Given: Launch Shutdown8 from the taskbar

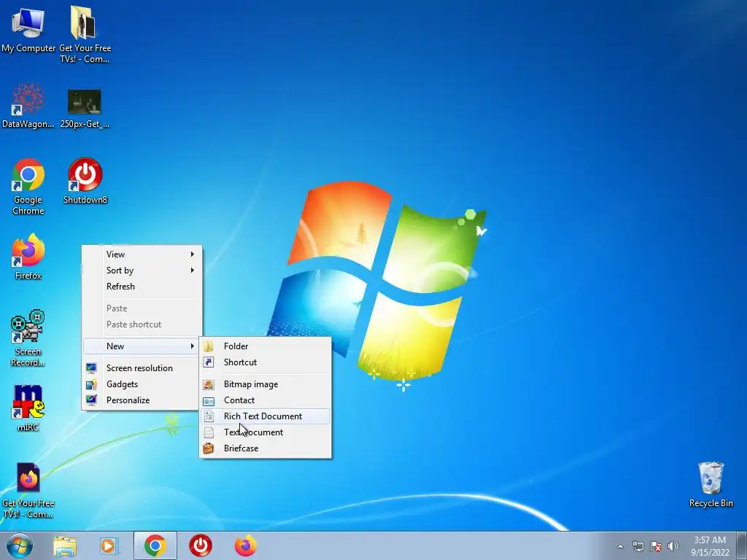Looking at the screenshot, I should [201, 545].
